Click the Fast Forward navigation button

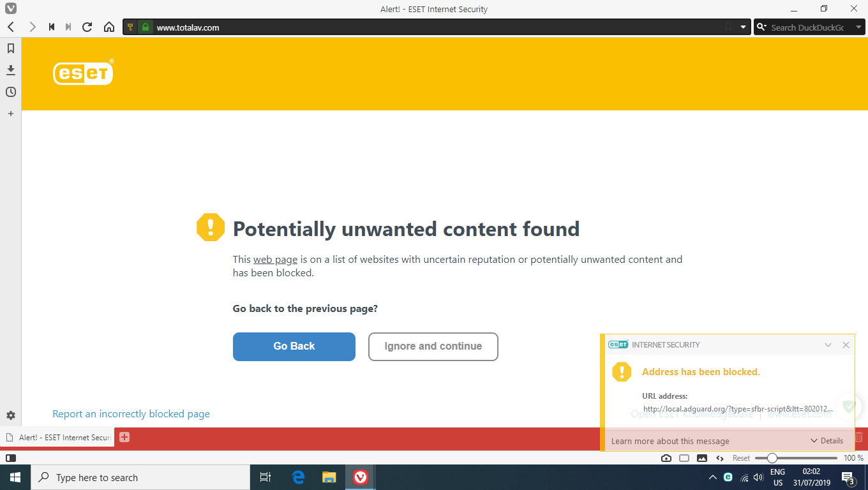[68, 27]
